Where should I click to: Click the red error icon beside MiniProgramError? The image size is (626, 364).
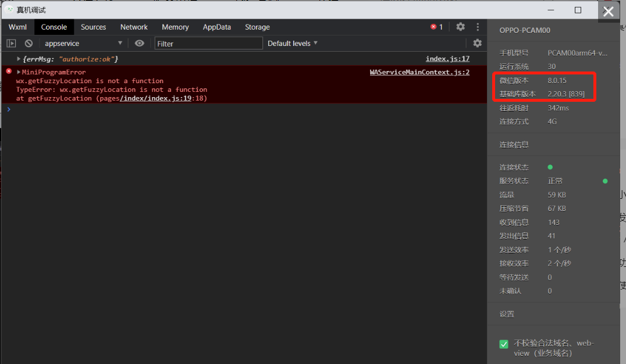click(x=9, y=71)
